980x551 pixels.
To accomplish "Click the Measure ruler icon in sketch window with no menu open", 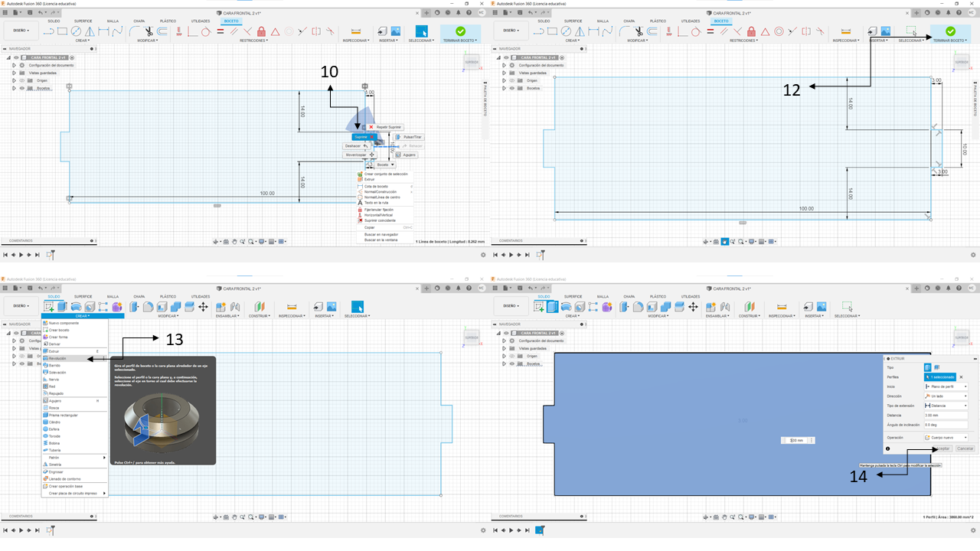I will click(845, 31).
